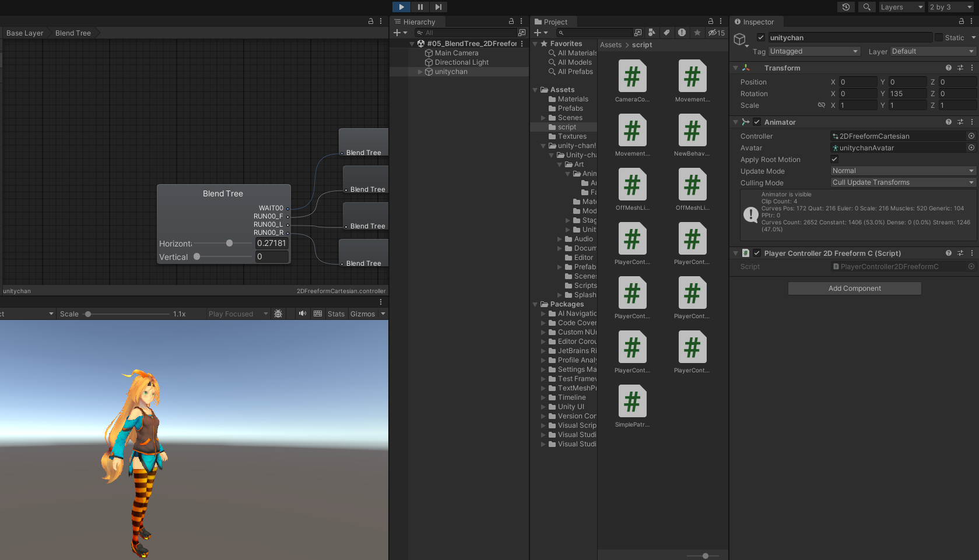Pick a Controller with the object picker icon
Screen dimensions: 979x560
[x=971, y=136]
